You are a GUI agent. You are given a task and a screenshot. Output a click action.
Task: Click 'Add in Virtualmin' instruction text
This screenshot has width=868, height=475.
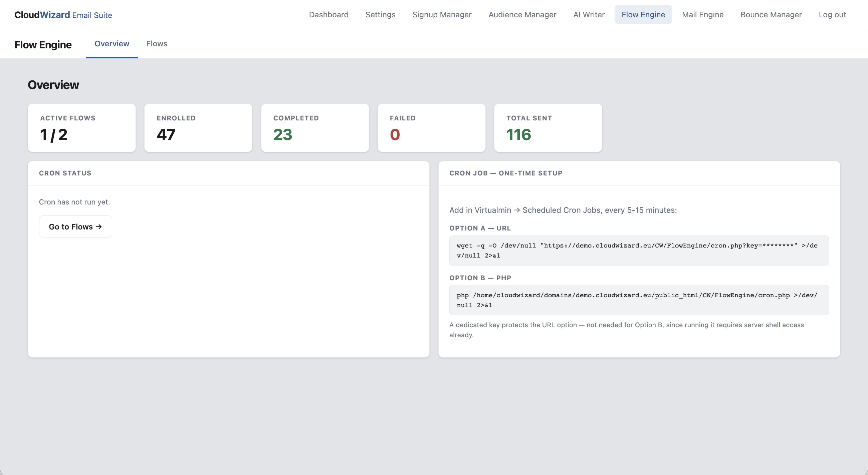click(563, 210)
